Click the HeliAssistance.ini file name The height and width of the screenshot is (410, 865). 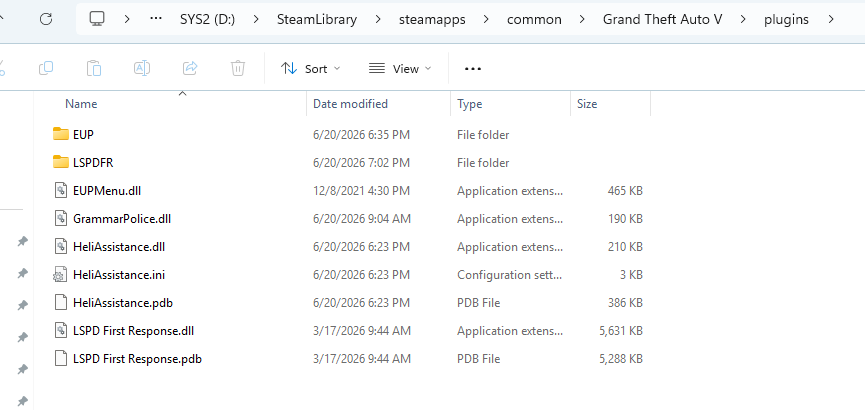coord(119,275)
